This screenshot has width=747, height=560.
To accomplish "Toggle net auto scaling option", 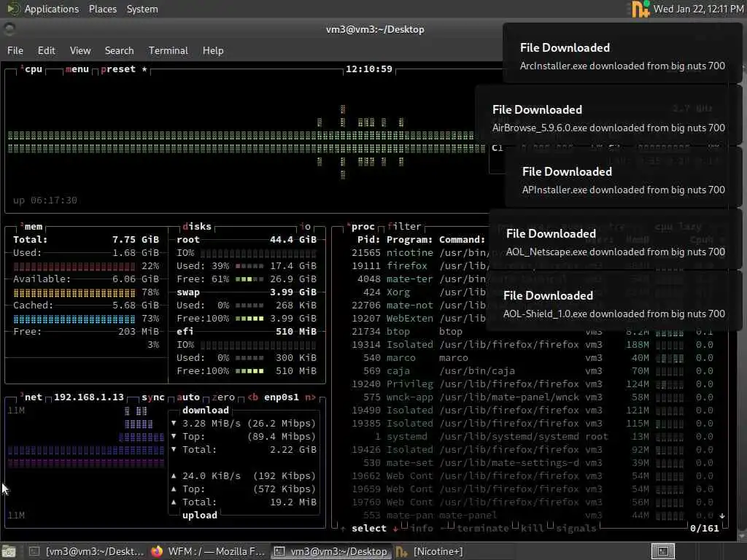I will [188, 397].
